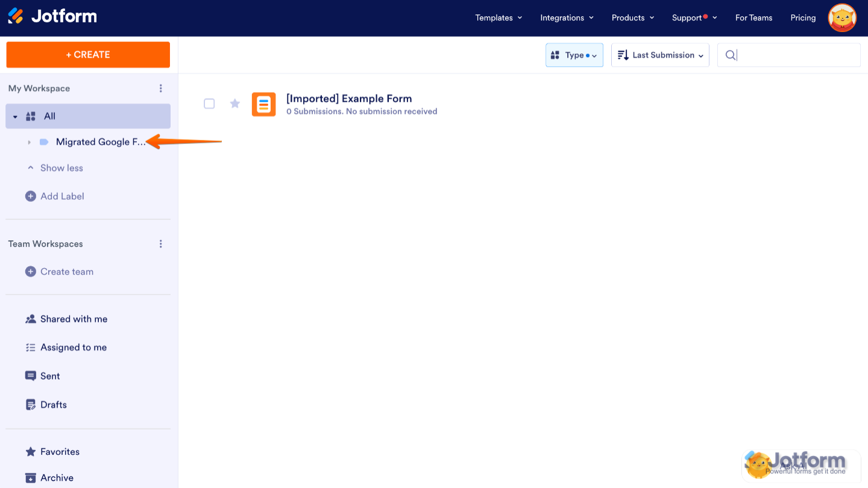Open My Workspace options menu
Screen dimensions: 868x488
[161, 89]
